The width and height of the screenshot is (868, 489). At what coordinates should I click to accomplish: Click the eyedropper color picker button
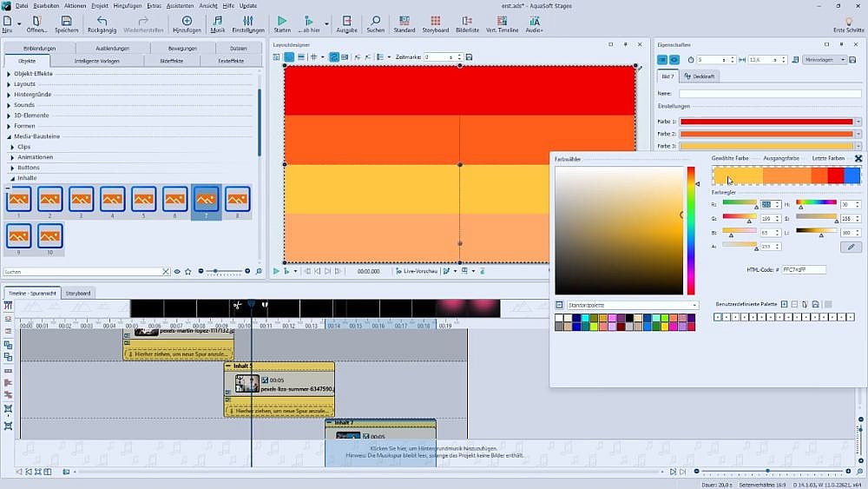851,247
